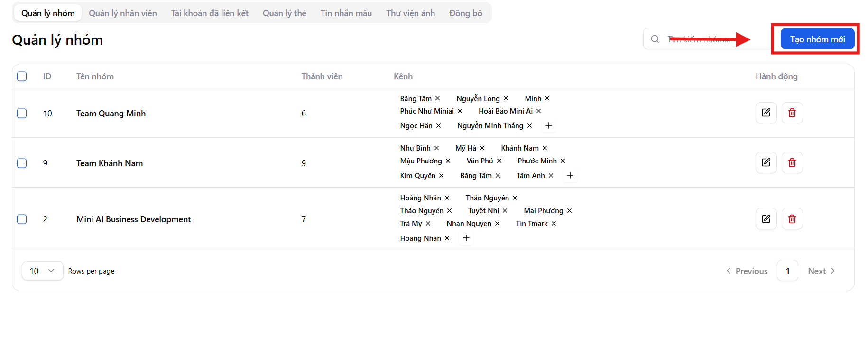868x350 pixels.
Task: Remove Nguyễn Long channel tag
Action: tap(506, 98)
